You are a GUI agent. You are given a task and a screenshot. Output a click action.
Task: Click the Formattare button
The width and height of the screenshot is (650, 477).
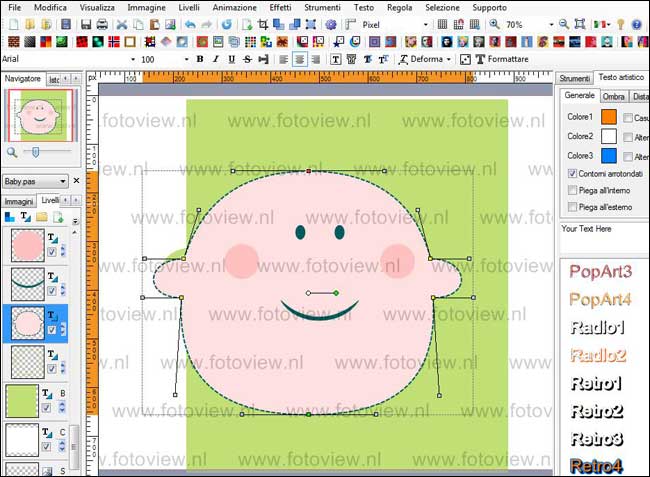pos(516,59)
